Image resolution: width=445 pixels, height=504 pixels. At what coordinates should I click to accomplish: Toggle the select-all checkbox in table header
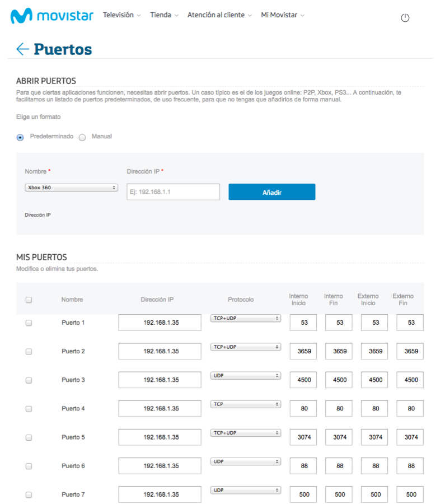click(29, 300)
